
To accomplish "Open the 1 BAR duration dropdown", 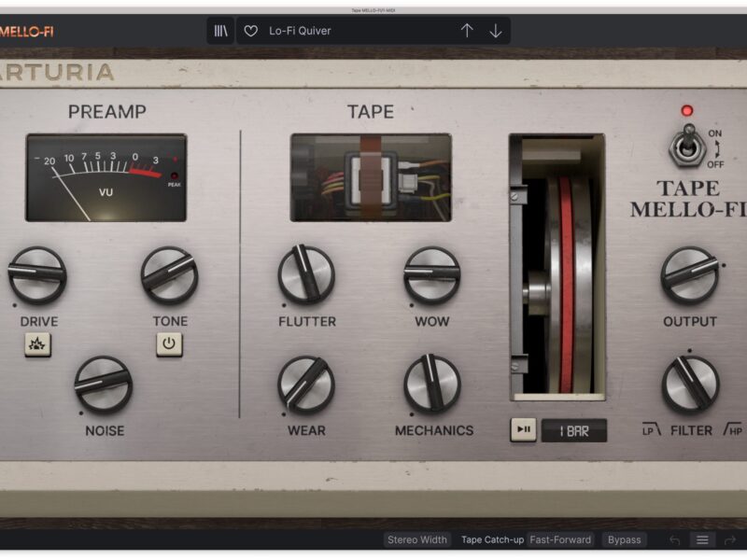I will tap(573, 430).
